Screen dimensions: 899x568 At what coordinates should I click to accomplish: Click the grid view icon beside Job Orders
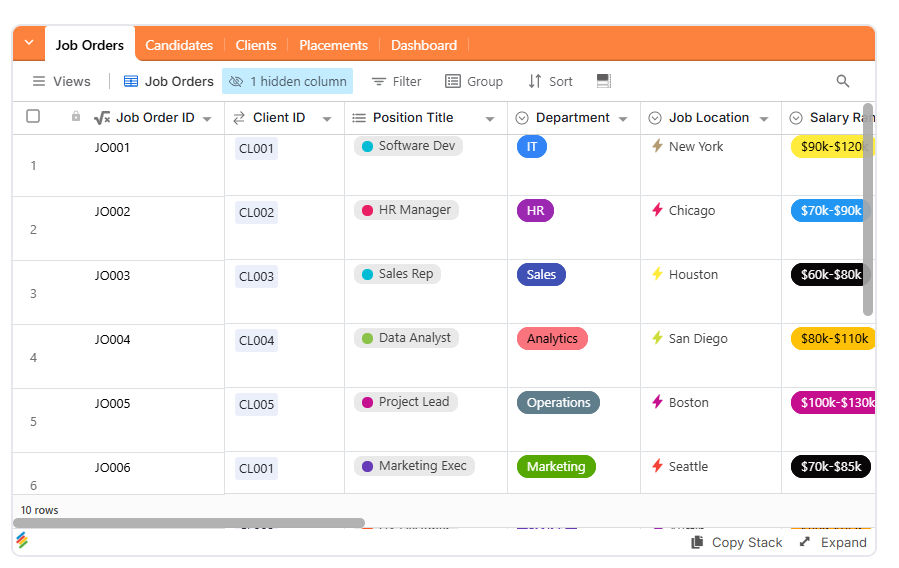point(131,81)
